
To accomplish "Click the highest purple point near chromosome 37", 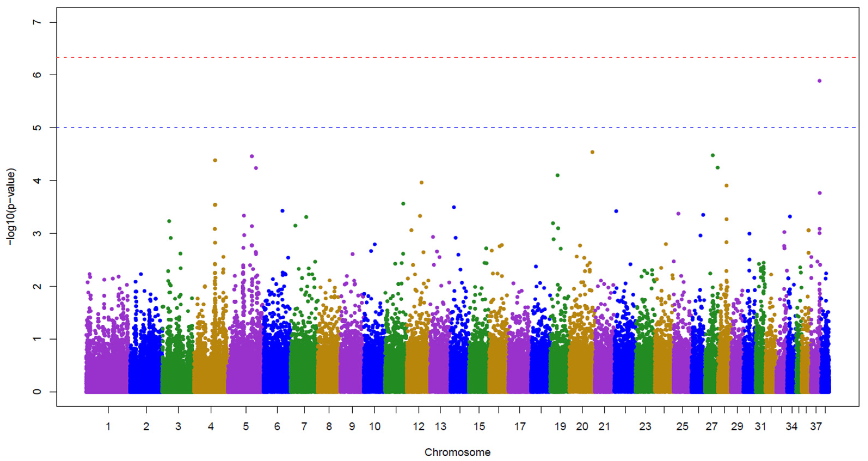I will [820, 81].
